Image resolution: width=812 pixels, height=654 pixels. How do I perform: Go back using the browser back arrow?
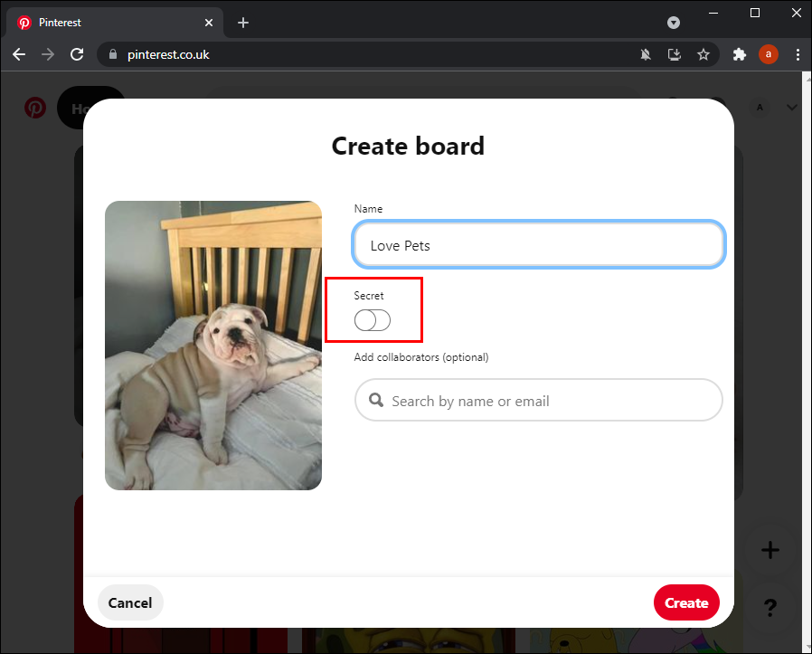tap(19, 54)
